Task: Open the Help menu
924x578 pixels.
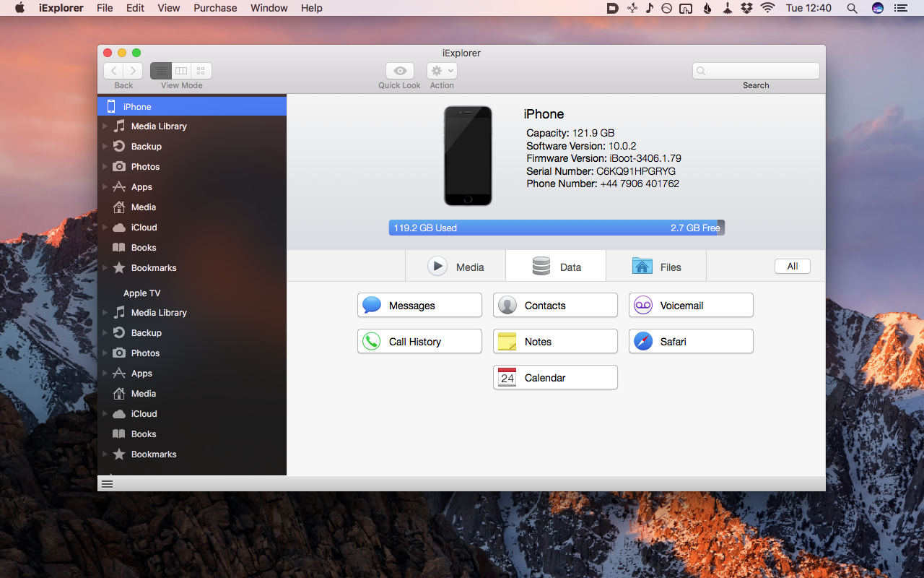Action: coord(312,8)
